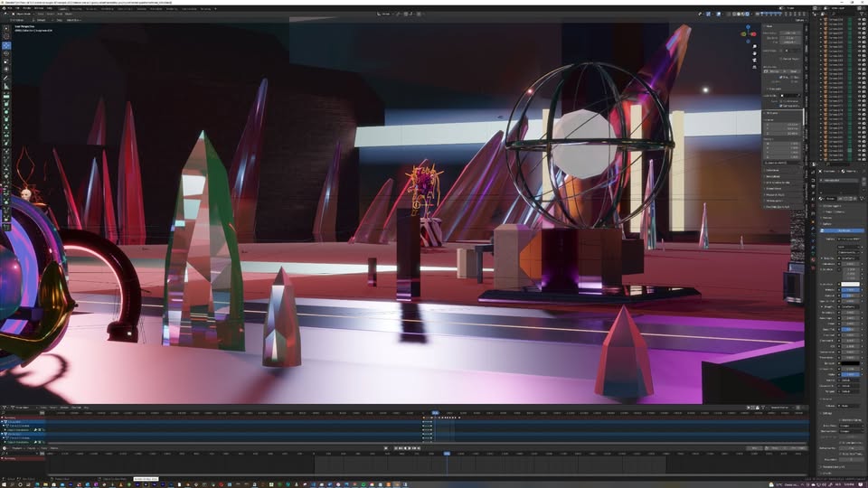Click the red X axis on navigation gizmo
868x488 pixels.
[x=753, y=34]
